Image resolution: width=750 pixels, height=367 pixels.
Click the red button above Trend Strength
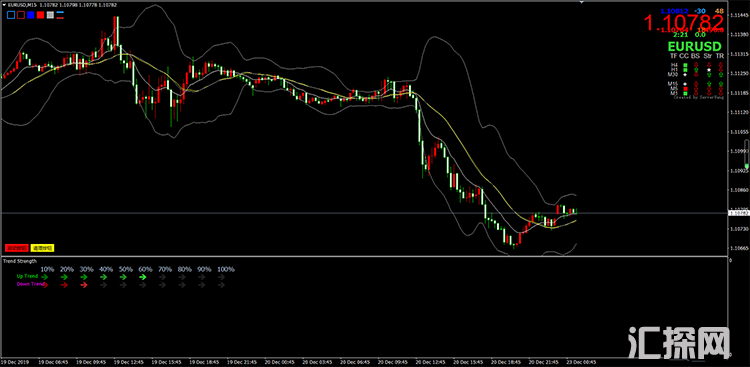click(17, 248)
